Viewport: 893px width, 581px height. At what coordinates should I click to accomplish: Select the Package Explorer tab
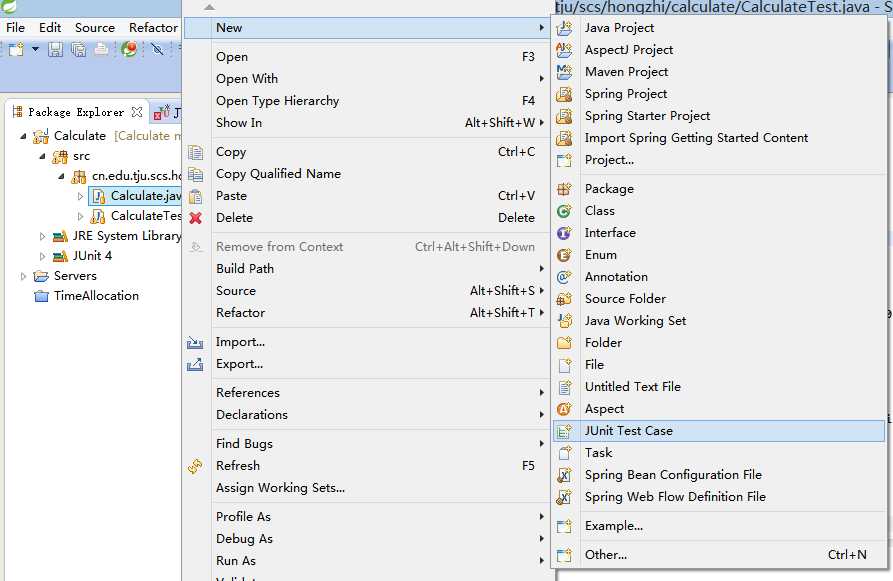pyautogui.click(x=72, y=112)
